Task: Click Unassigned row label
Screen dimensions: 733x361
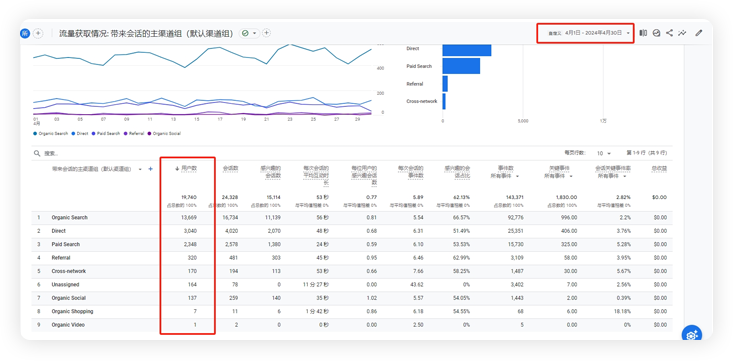Action: [65, 285]
